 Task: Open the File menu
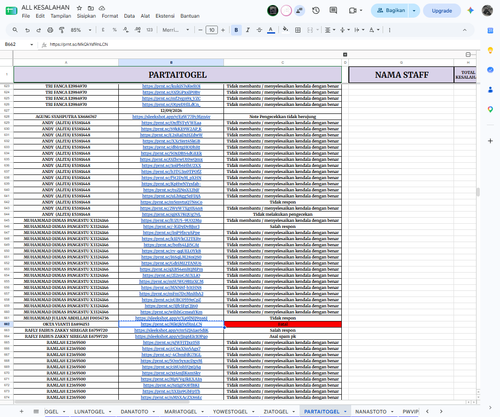26,16
